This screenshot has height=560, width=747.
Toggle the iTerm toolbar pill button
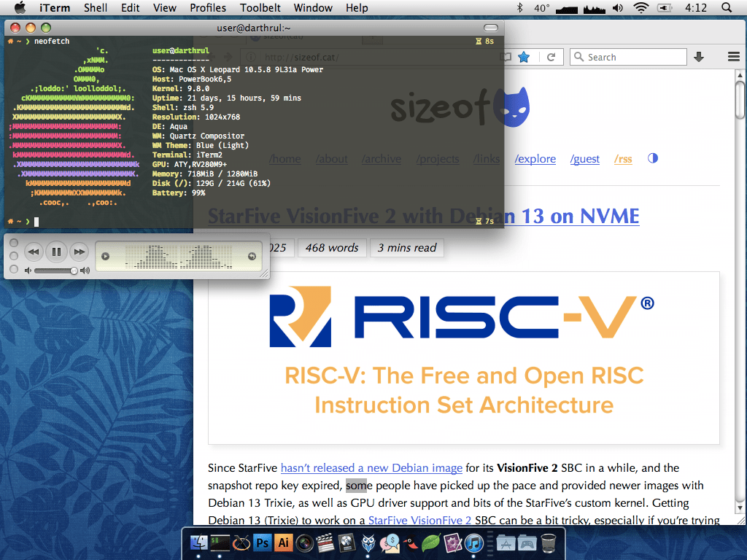492,28
